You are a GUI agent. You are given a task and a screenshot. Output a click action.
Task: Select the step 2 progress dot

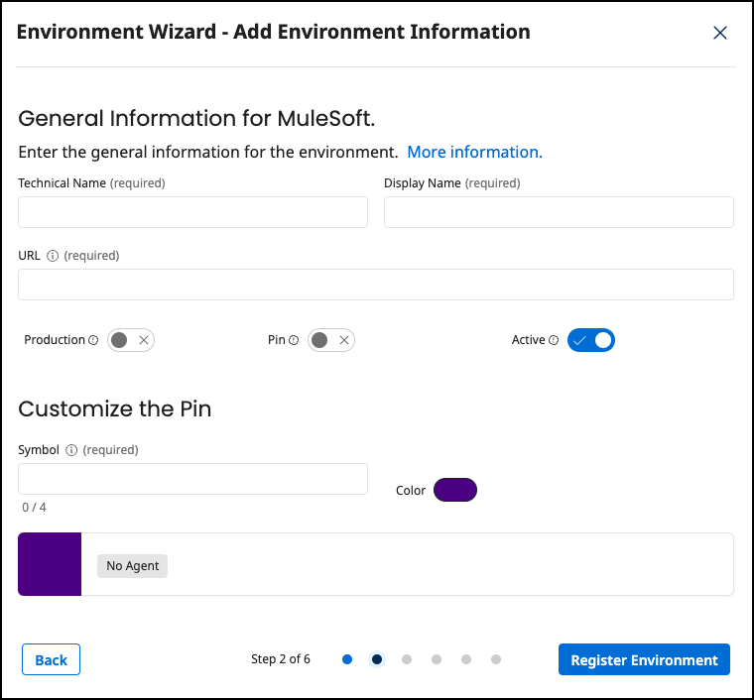point(377,659)
